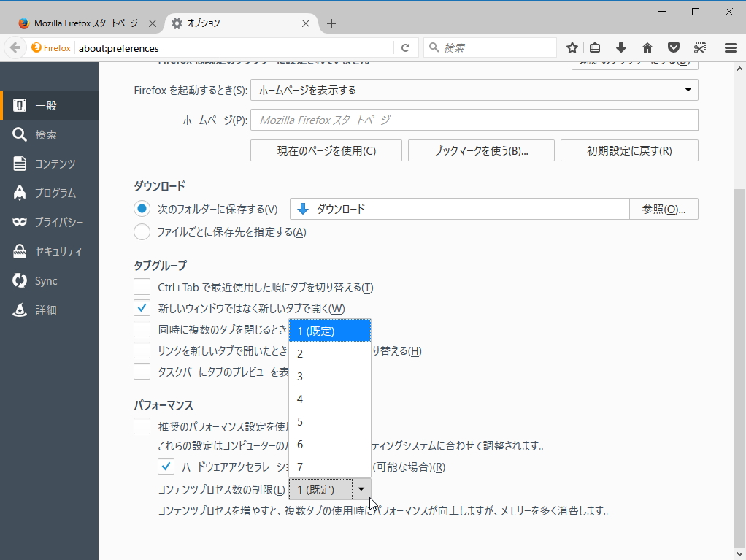Select 4 in process limit list
Image resolution: width=746 pixels, height=560 pixels.
(x=330, y=399)
